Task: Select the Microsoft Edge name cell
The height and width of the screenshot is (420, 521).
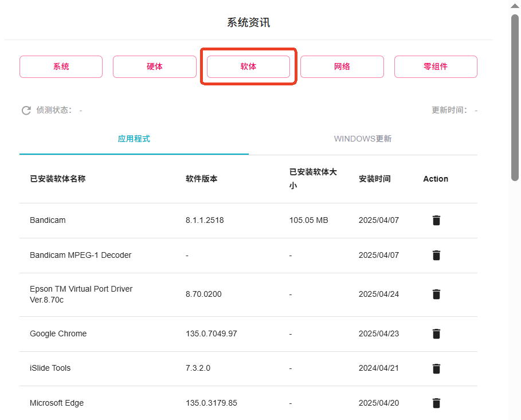Action: [x=57, y=403]
